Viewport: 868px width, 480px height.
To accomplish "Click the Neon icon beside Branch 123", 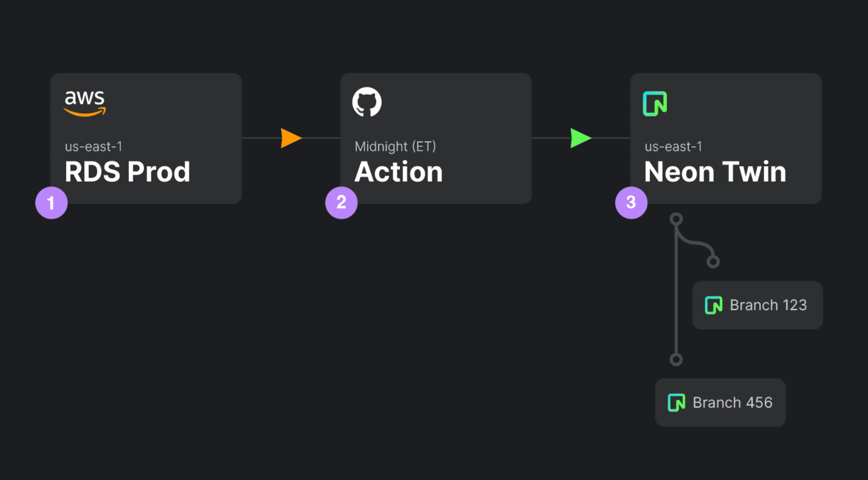I will (714, 305).
